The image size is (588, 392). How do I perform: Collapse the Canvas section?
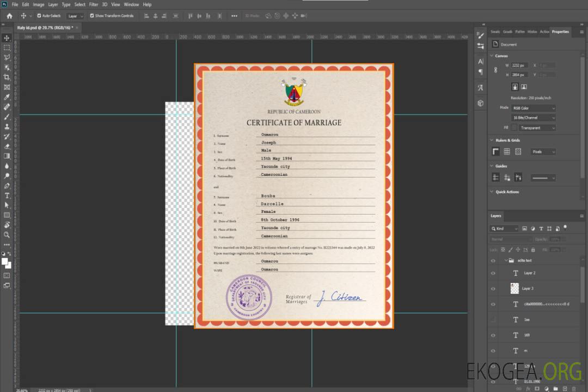click(x=492, y=56)
